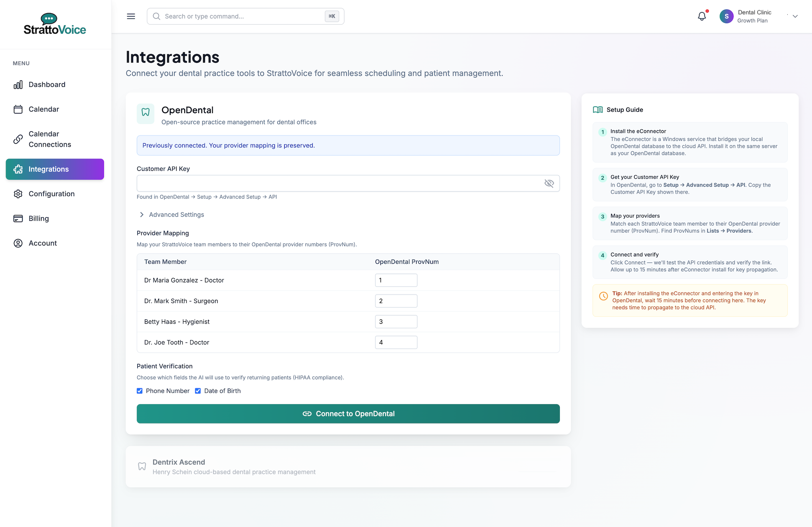Open Billing menu item

coord(55,219)
